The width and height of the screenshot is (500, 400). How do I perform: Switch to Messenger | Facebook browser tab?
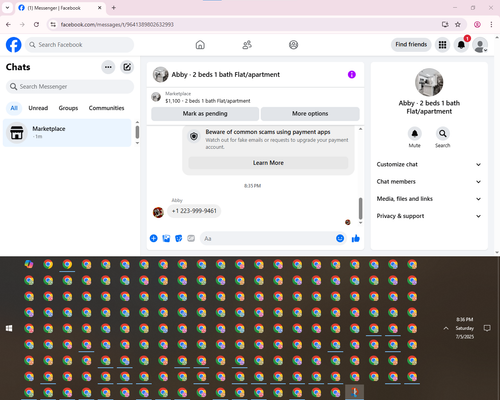click(x=60, y=8)
